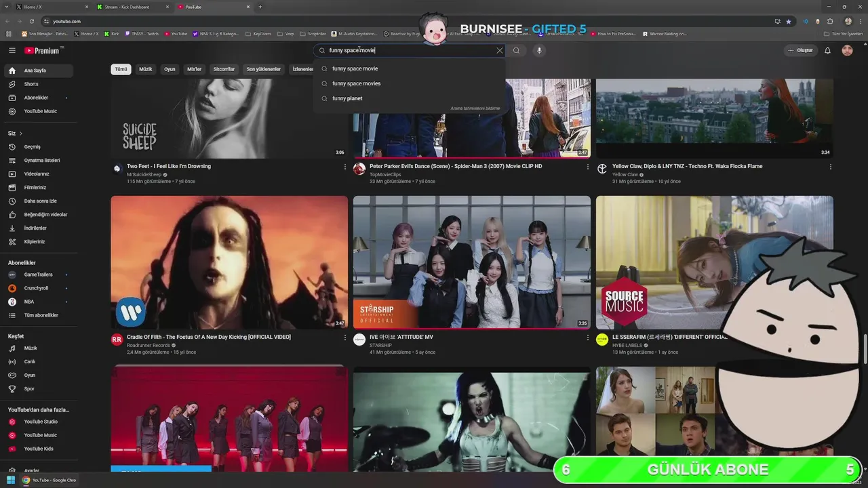Open Spor under Keşfet
This screenshot has width=868, height=488.
click(38, 389)
